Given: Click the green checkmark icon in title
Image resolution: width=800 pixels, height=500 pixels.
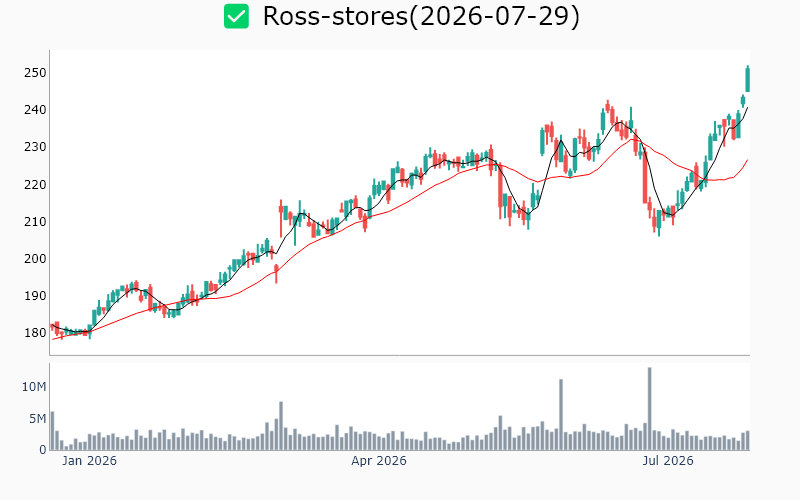Looking at the screenshot, I should click(236, 16).
